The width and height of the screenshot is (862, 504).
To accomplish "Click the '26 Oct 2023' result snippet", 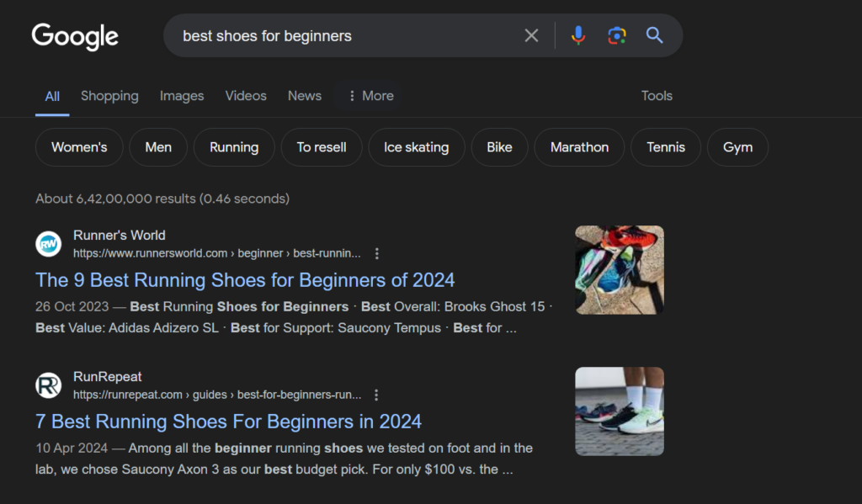I will (x=294, y=317).
